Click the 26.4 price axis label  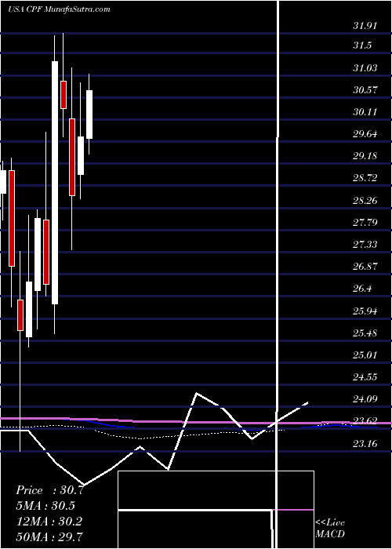(x=362, y=289)
